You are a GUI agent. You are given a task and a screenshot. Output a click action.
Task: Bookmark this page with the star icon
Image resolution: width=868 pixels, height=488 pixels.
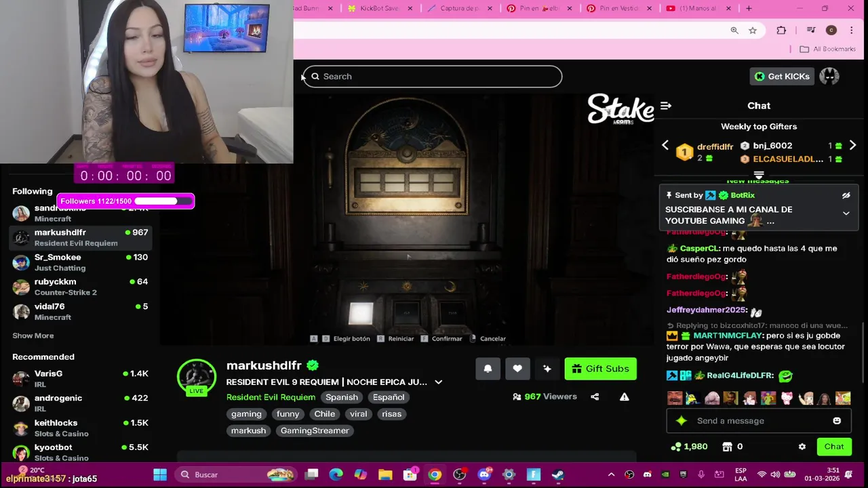tap(753, 30)
